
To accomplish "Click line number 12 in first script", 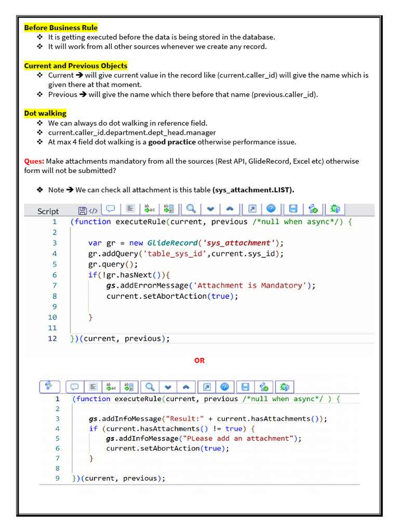I will coord(52,339).
